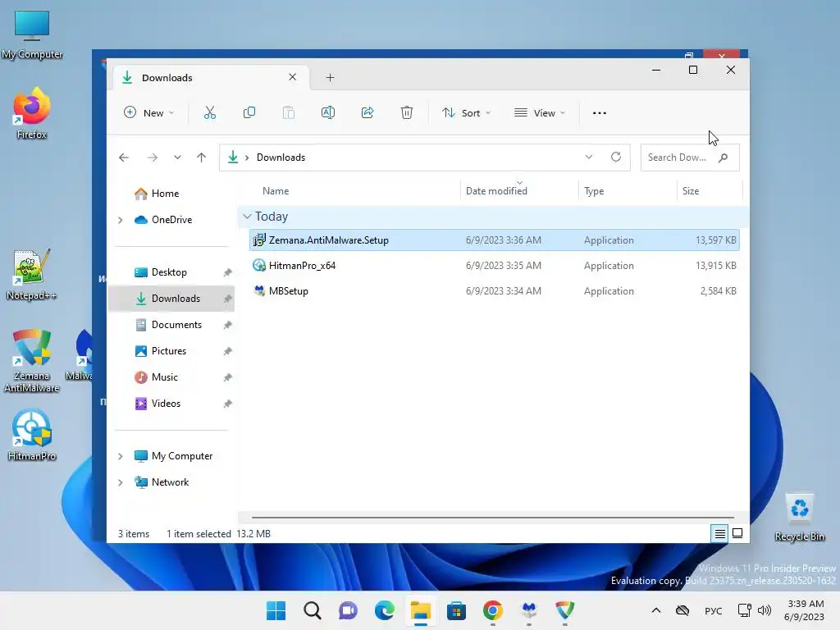Click the Delete trash can icon
Viewport: 840px width, 630px height.
coord(407,112)
